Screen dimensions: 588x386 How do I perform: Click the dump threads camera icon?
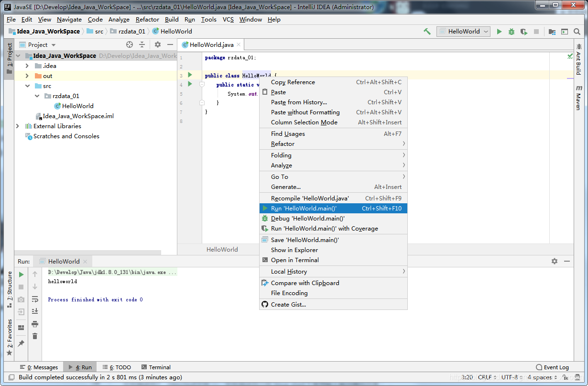click(x=21, y=299)
